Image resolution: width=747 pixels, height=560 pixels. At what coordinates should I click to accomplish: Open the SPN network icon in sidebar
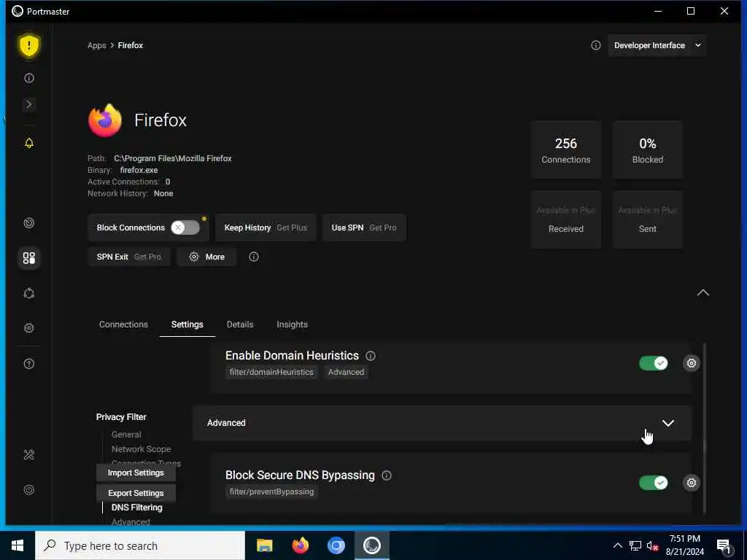(x=29, y=293)
